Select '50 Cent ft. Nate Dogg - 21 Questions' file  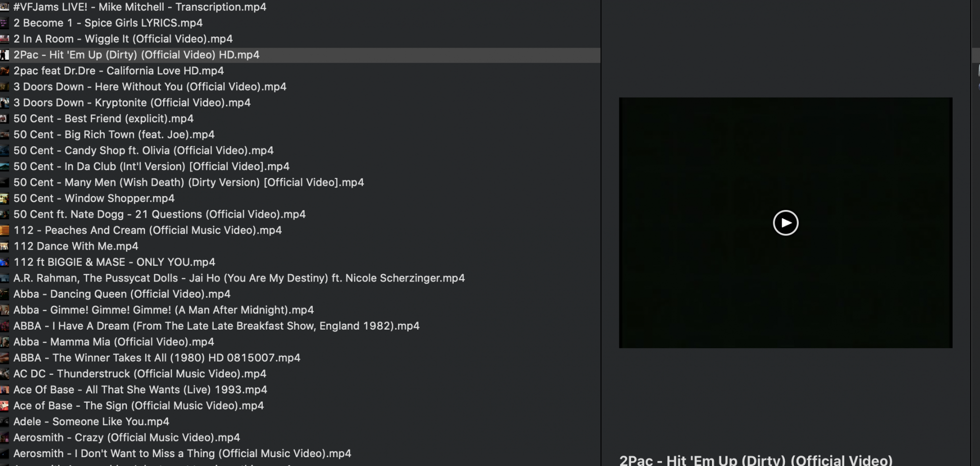tap(159, 214)
